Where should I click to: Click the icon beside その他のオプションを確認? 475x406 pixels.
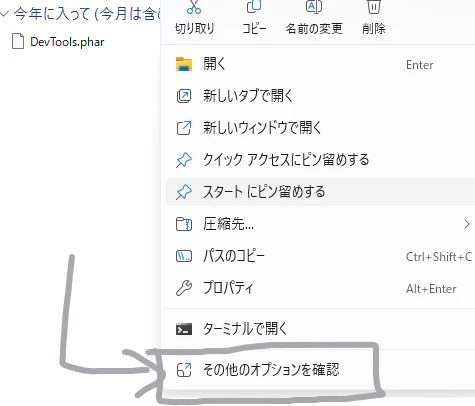(184, 370)
